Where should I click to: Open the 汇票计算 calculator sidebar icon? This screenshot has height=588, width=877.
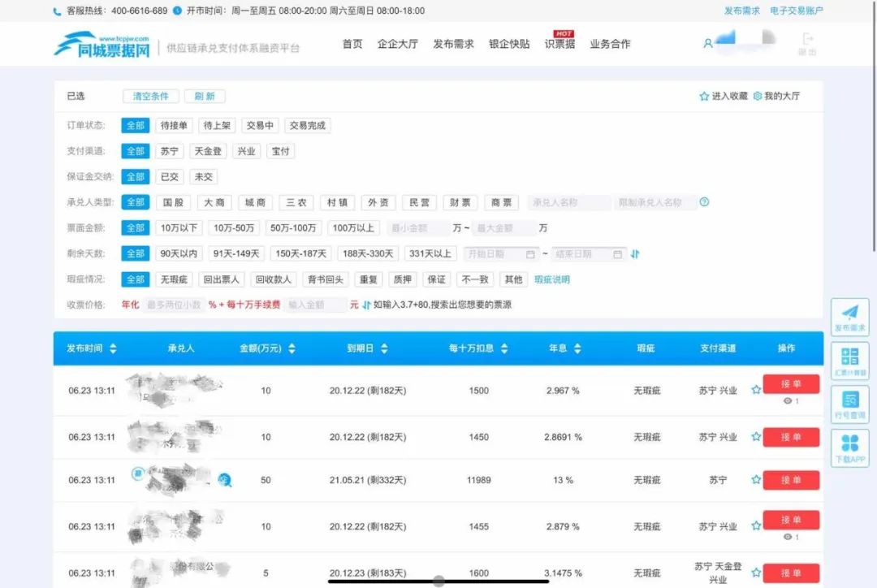[849, 360]
